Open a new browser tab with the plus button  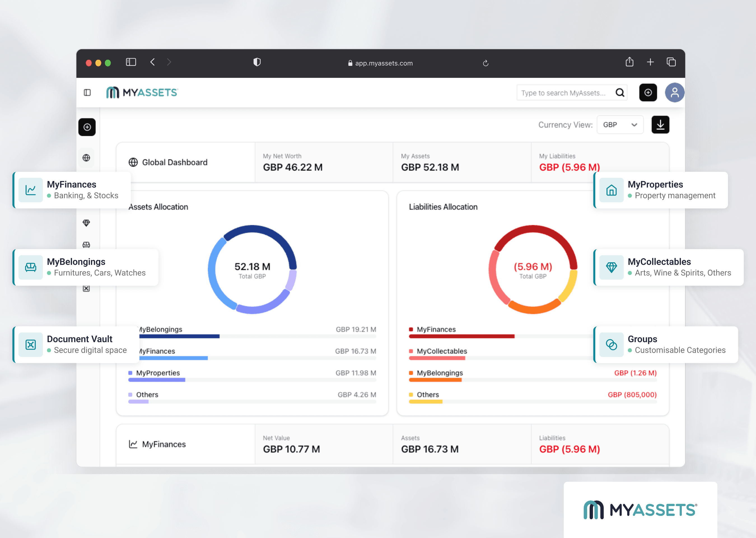(650, 62)
